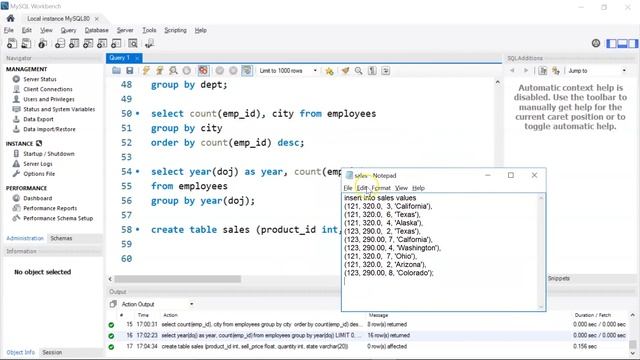The height and width of the screenshot is (360, 640).
Task: Open Performance Reports
Action: pos(50,208)
